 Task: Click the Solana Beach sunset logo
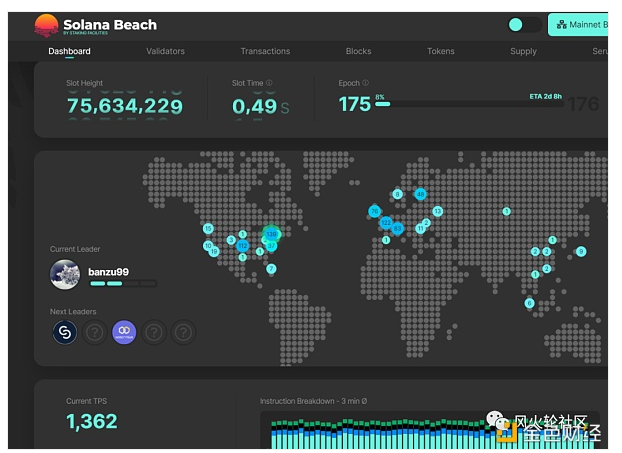tap(46, 26)
